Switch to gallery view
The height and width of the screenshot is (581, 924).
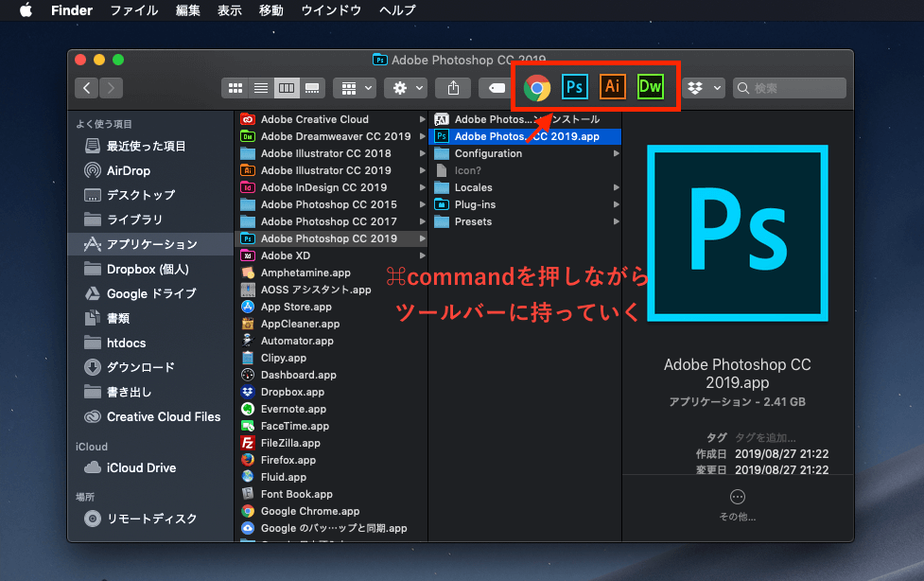pyautogui.click(x=312, y=89)
